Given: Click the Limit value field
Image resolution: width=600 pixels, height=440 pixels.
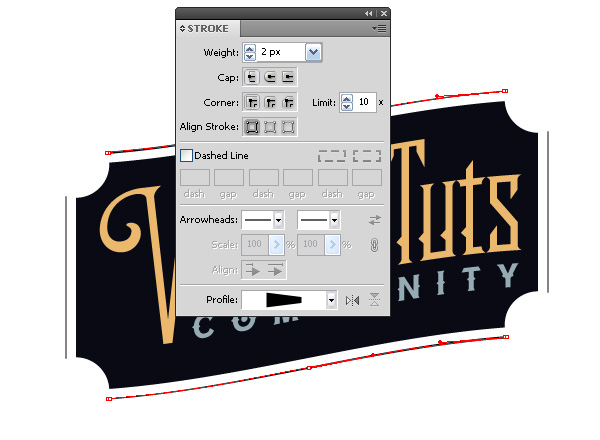Looking at the screenshot, I should [x=365, y=102].
